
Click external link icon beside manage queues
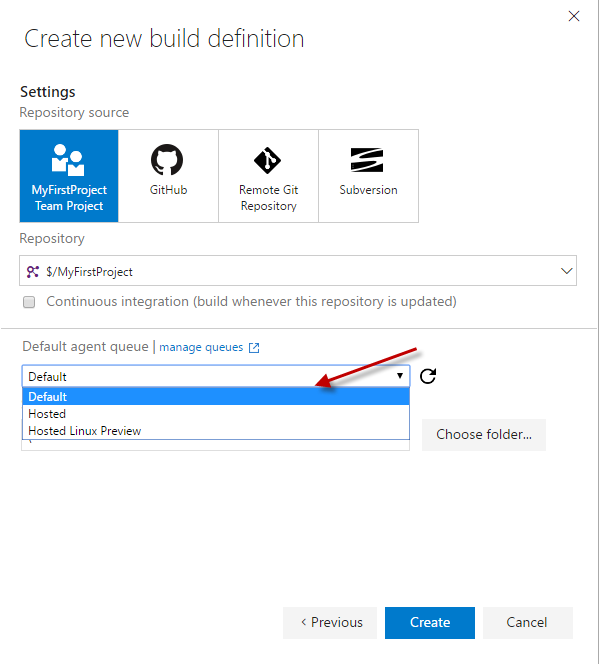point(254,348)
